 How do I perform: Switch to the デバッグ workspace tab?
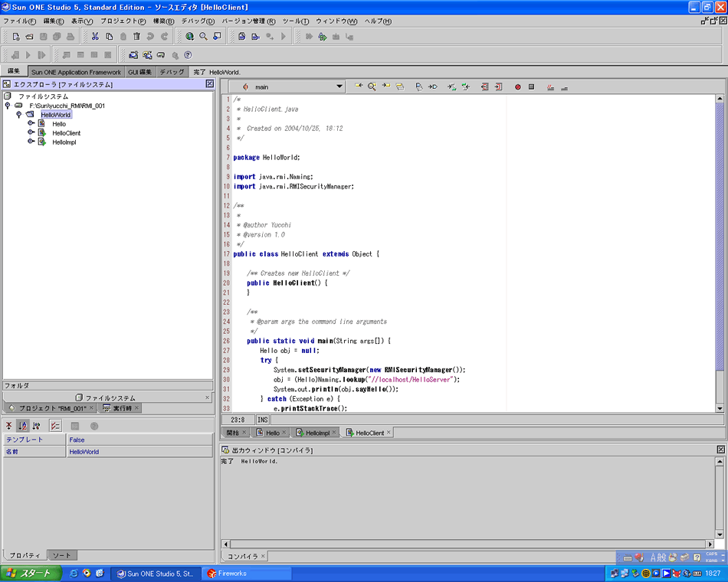[x=172, y=71]
